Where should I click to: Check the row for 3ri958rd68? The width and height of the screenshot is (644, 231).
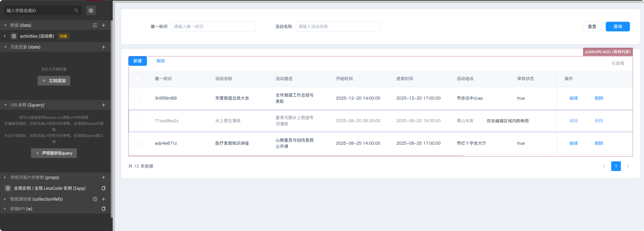pos(138,98)
